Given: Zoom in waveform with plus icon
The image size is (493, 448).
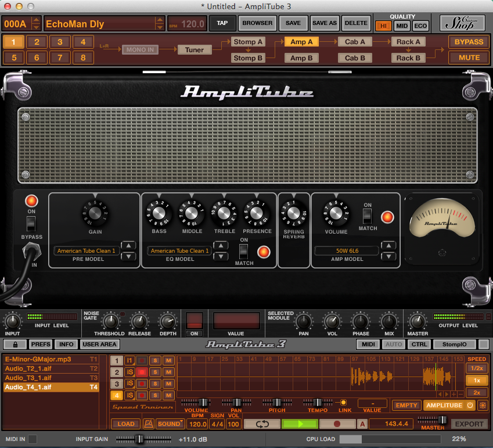Looking at the screenshot, I should pos(454,394).
